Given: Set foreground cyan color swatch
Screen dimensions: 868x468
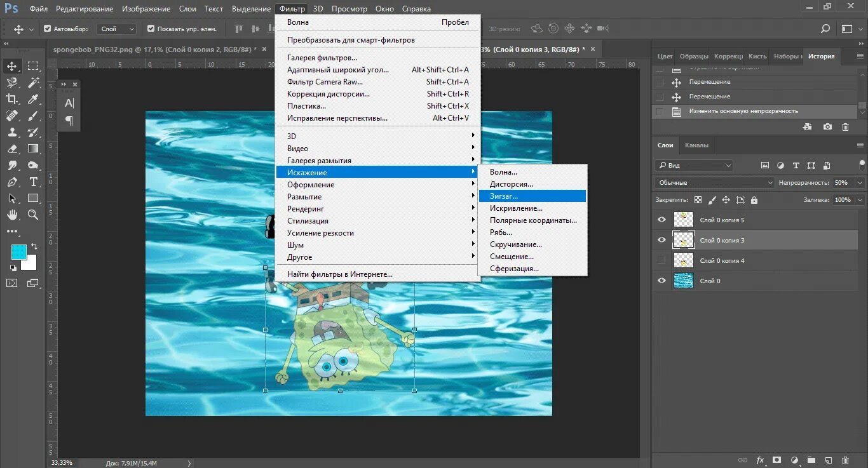Looking at the screenshot, I should click(19, 252).
